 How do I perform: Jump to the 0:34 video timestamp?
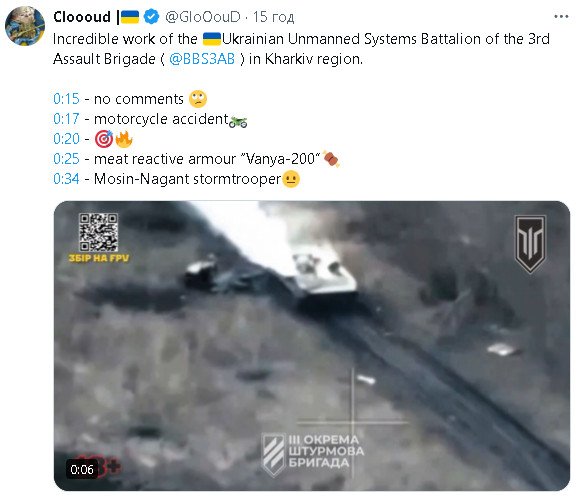click(66, 179)
